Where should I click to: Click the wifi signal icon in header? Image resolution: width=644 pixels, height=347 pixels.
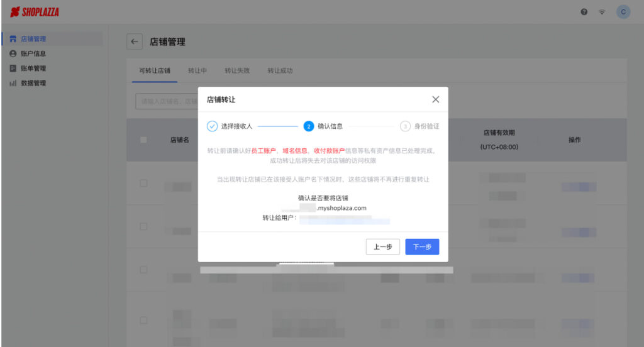point(602,12)
